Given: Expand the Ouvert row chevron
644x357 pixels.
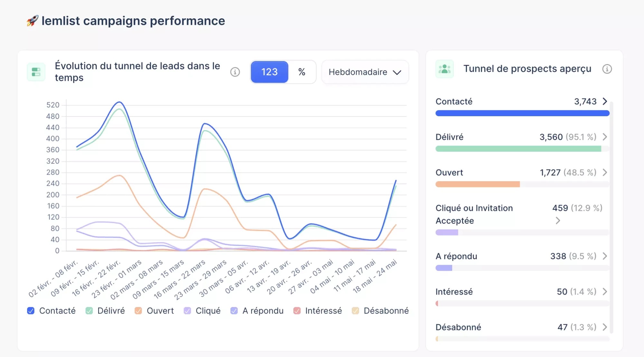Looking at the screenshot, I should point(605,173).
